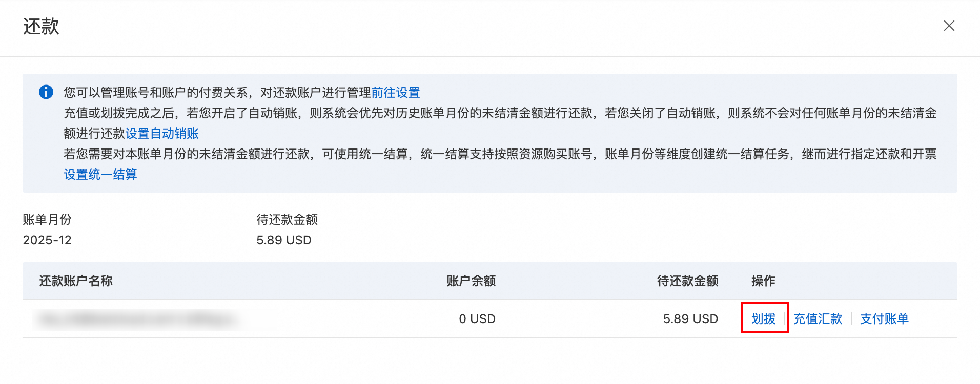Follow the 设置统一结算 link
Image resolution: width=980 pixels, height=384 pixels.
point(100,175)
